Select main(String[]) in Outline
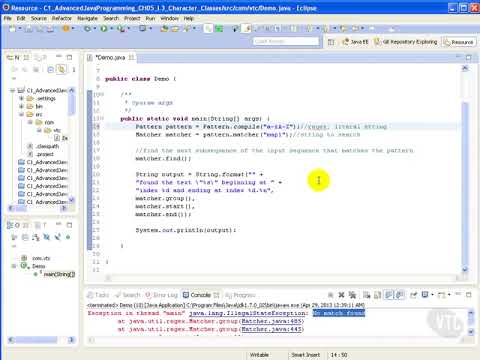This screenshot has width=480, height=360. [x=55, y=274]
